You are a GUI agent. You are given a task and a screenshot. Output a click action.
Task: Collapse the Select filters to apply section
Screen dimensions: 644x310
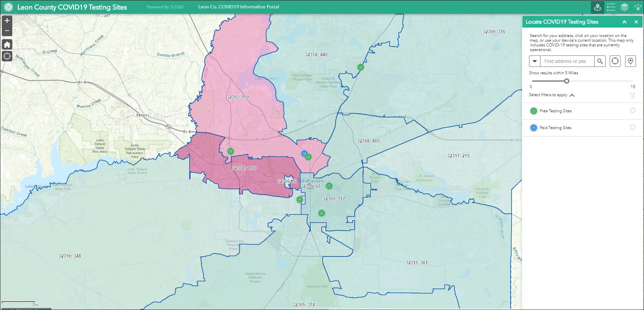pyautogui.click(x=572, y=95)
